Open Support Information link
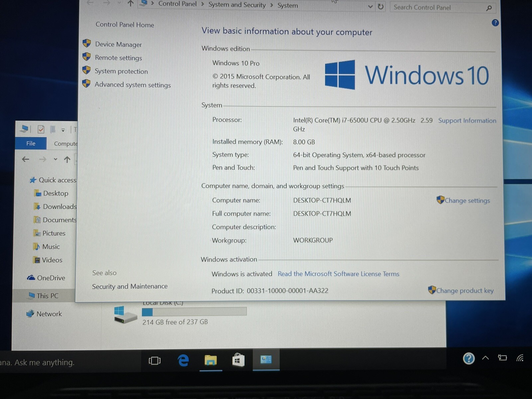Screen dimensions: 532x399 pos(467,121)
